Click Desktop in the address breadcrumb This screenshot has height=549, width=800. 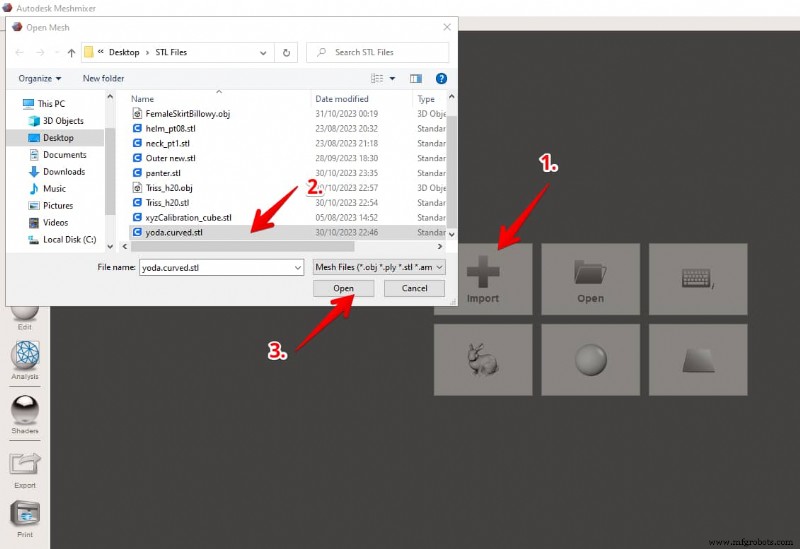(124, 53)
